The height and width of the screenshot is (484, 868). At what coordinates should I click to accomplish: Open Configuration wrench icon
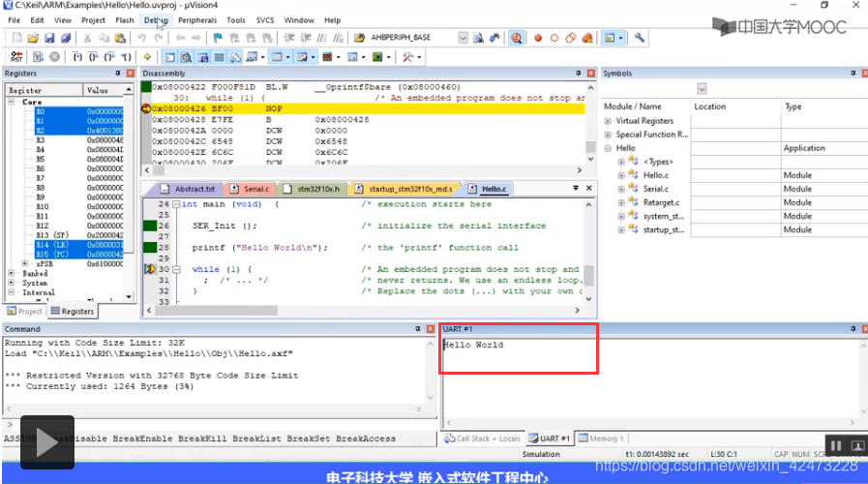pos(640,38)
